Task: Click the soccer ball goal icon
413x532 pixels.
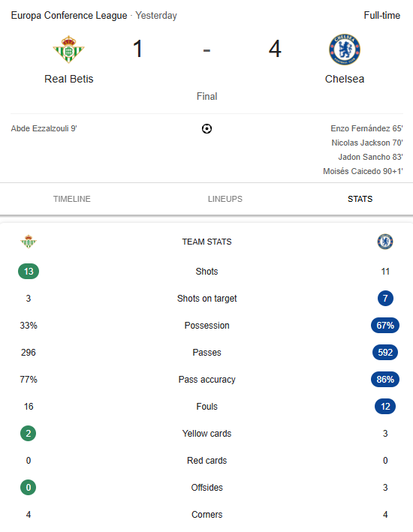Action: click(x=206, y=128)
